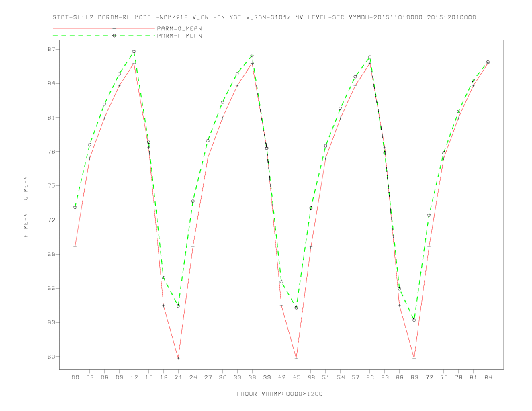Click y-axis tick label 66

pos(52,288)
